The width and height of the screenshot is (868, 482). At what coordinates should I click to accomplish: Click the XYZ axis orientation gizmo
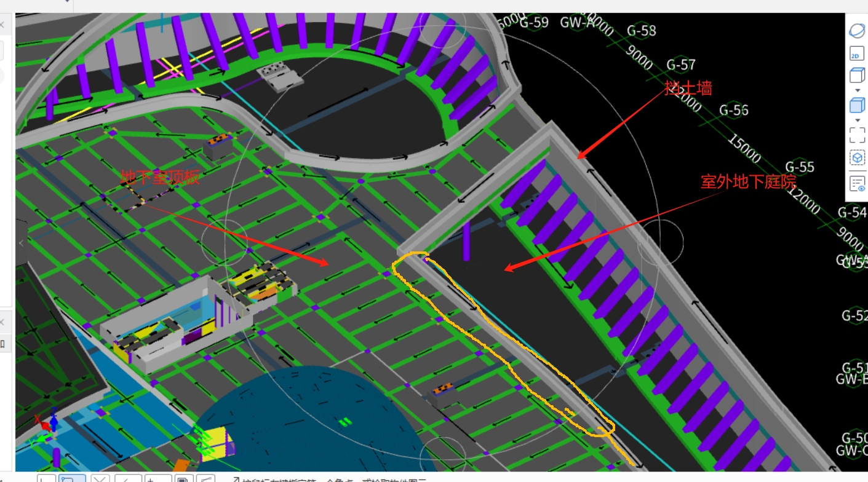[48, 427]
